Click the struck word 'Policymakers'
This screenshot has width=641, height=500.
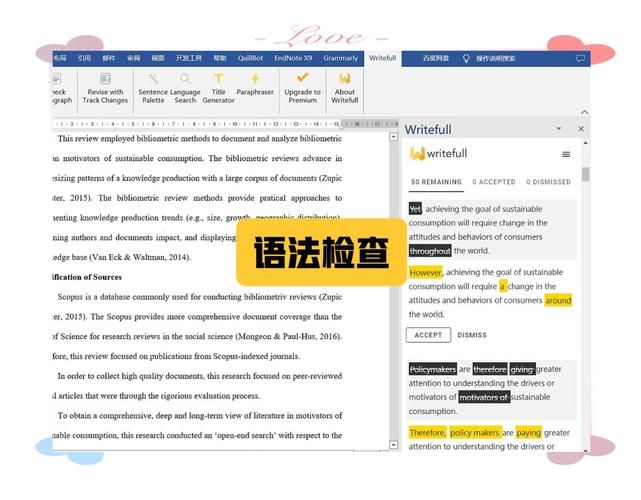coord(433,369)
